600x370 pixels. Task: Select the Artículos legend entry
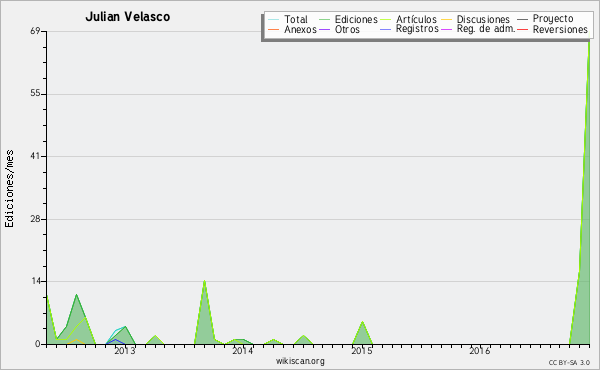(x=408, y=19)
